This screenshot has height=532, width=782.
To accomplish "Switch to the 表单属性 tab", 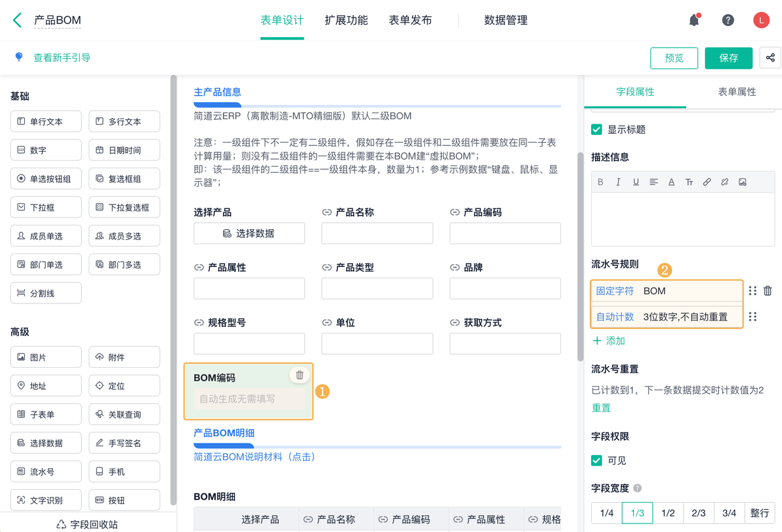I will 736,92.
